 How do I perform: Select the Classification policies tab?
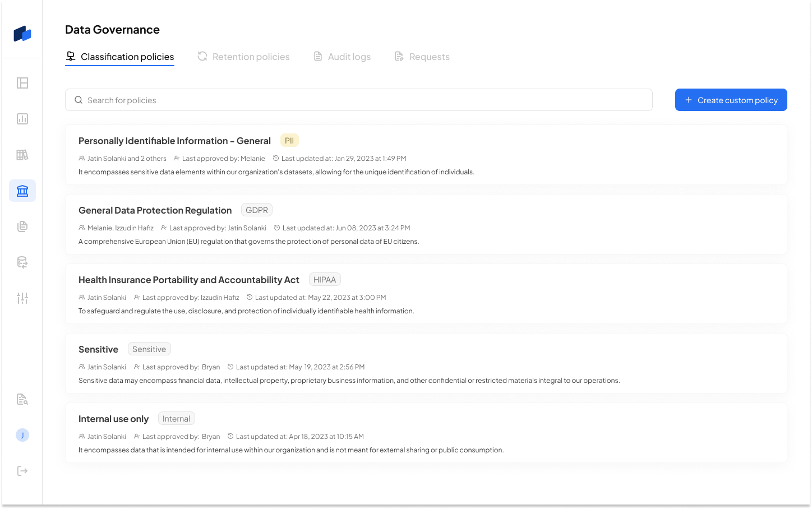pyautogui.click(x=120, y=57)
